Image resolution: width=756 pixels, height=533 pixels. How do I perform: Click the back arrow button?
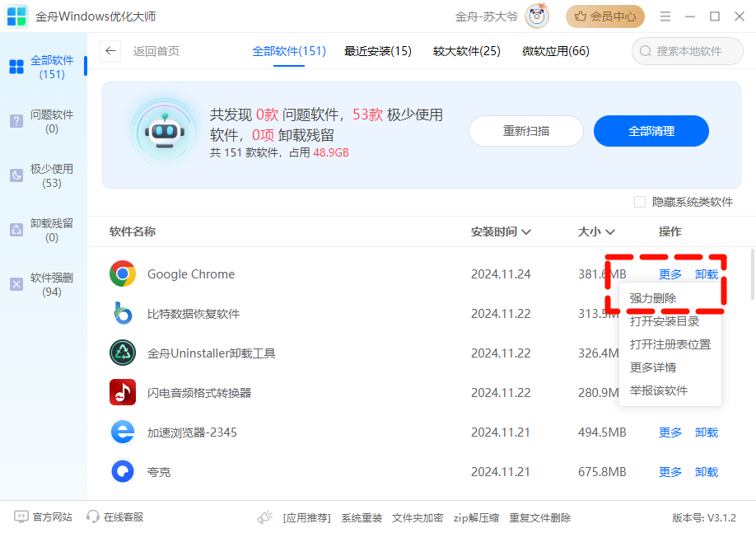click(110, 50)
